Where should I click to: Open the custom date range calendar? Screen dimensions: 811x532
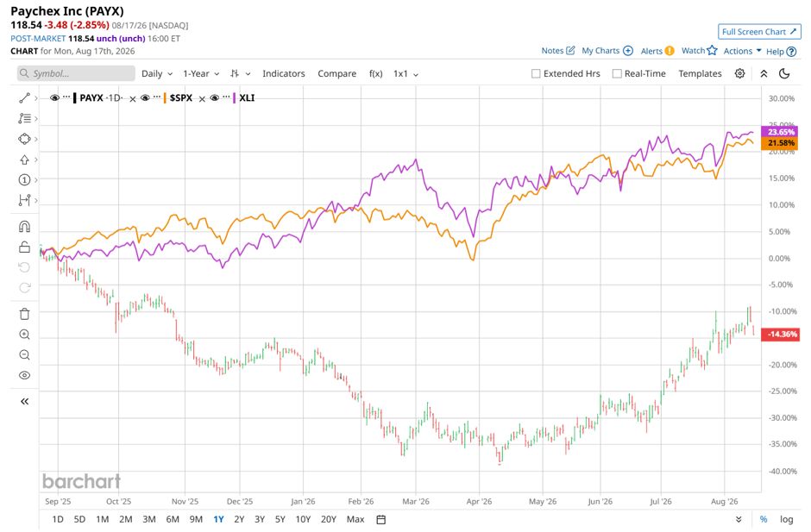pos(381,520)
